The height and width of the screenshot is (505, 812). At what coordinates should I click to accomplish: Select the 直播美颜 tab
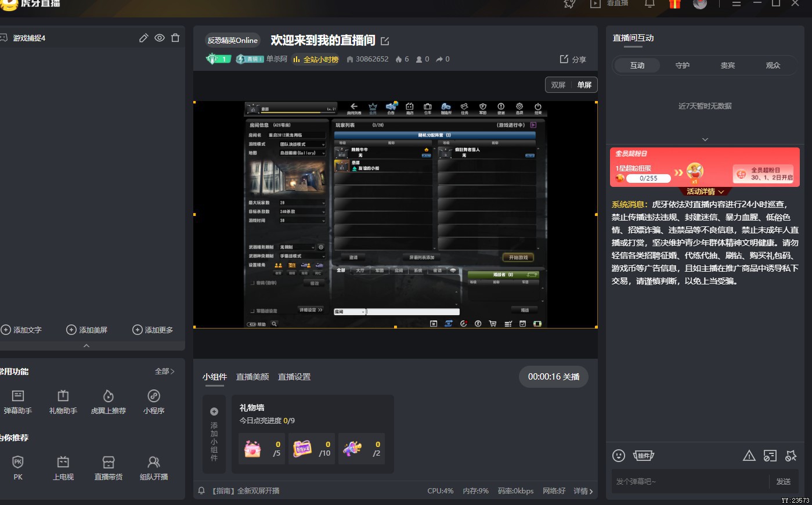pyautogui.click(x=252, y=377)
